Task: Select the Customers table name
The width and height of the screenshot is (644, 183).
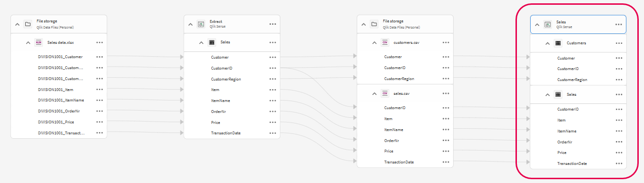Action: click(x=576, y=43)
